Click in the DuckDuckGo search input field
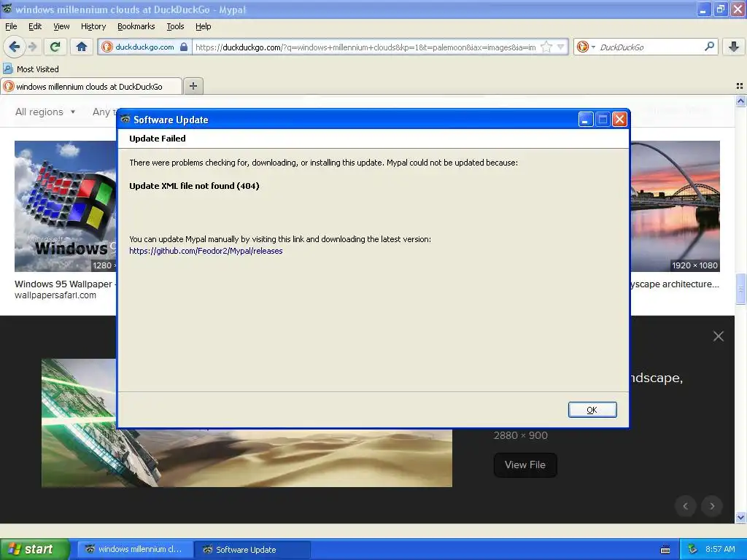747x560 pixels. (650, 47)
